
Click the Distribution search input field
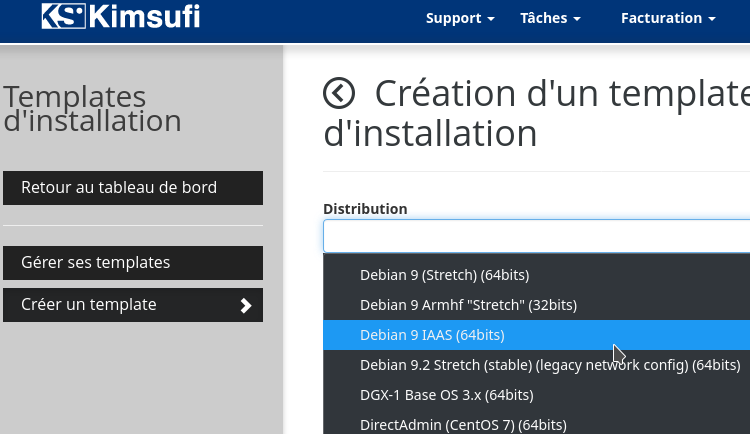pyautogui.click(x=537, y=236)
